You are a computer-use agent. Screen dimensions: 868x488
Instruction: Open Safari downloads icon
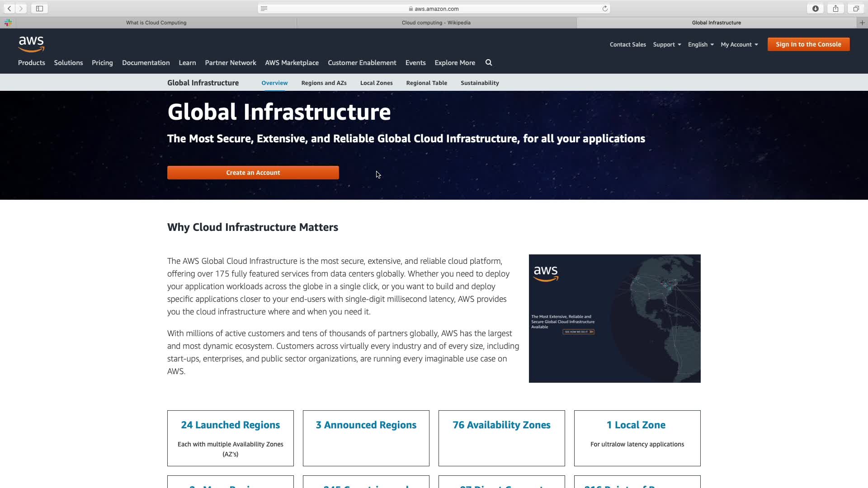click(816, 9)
